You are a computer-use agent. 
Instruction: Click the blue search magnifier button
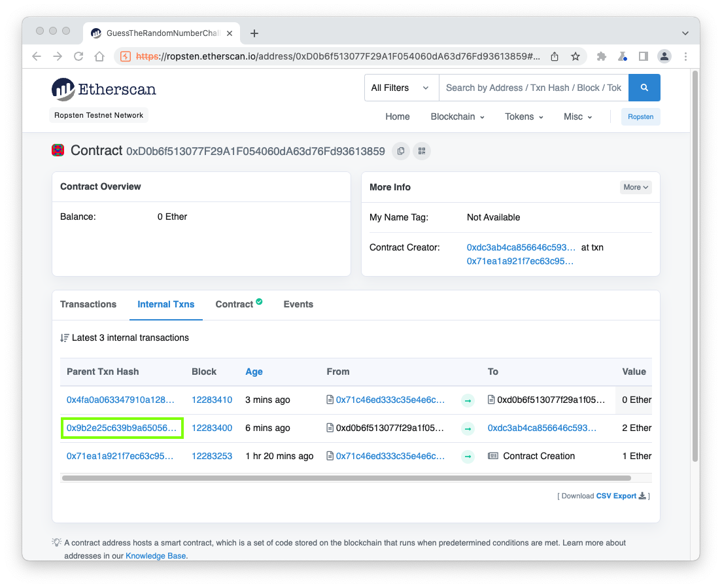point(644,88)
